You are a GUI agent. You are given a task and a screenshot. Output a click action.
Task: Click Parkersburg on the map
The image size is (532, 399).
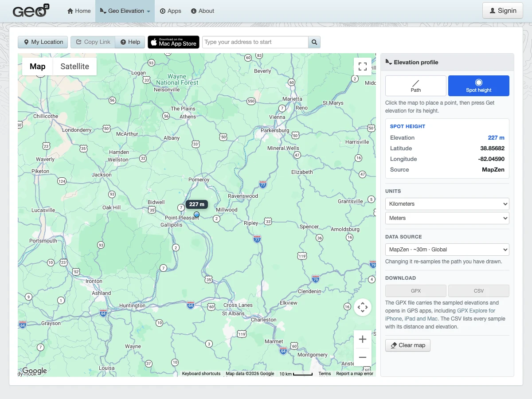(x=275, y=130)
